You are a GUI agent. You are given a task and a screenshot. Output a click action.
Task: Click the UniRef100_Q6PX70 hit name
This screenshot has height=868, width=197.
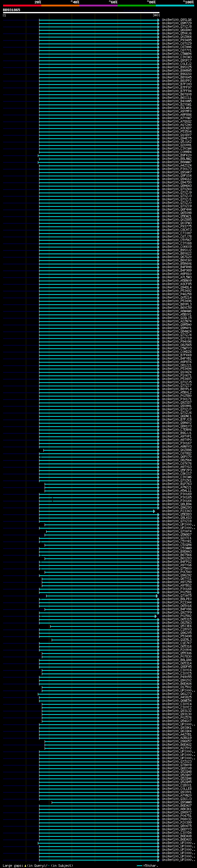[177, 457]
